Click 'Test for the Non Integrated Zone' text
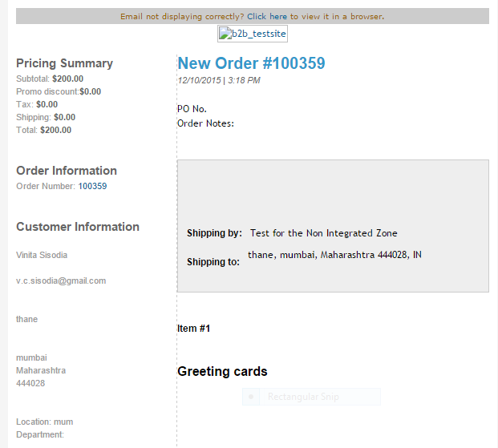 324,233
